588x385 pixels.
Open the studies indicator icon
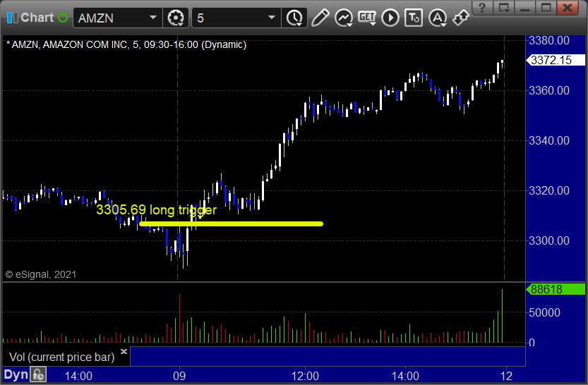pyautogui.click(x=344, y=18)
